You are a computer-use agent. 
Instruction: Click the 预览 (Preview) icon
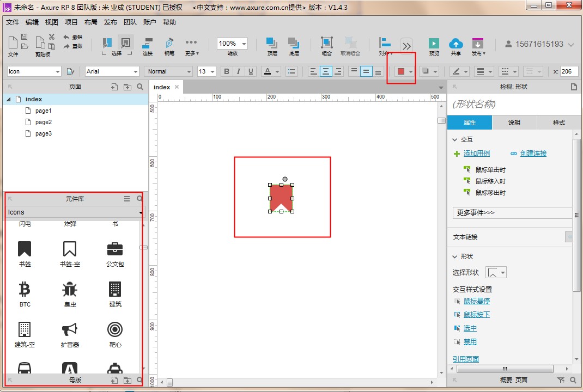click(433, 46)
